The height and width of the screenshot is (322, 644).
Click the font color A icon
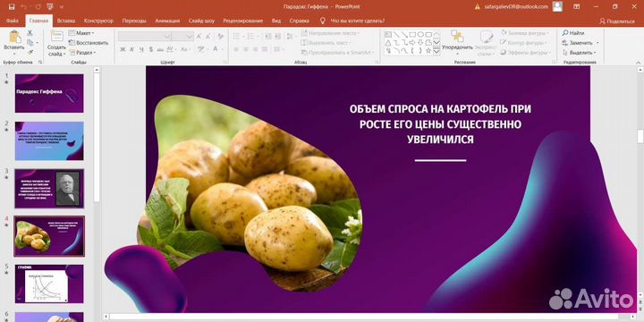[216, 49]
